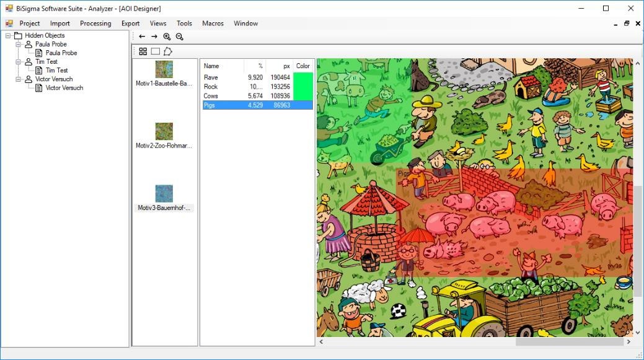
Task: Select the grid AOI tool icon
Action: point(143,51)
